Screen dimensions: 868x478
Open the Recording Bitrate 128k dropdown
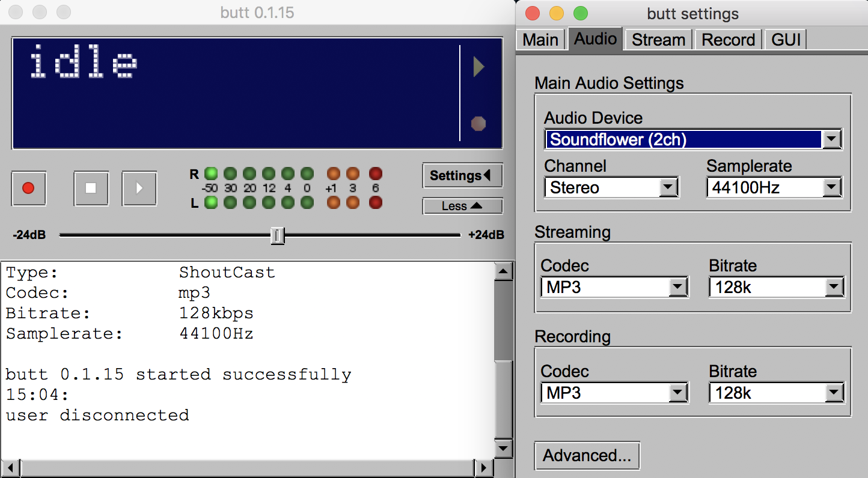(x=777, y=393)
